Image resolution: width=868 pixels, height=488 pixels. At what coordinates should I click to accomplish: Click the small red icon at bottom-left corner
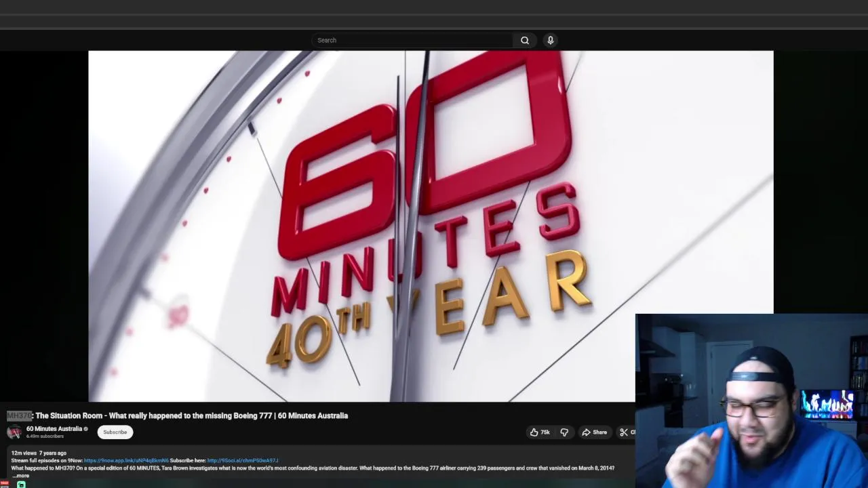pyautogui.click(x=5, y=484)
